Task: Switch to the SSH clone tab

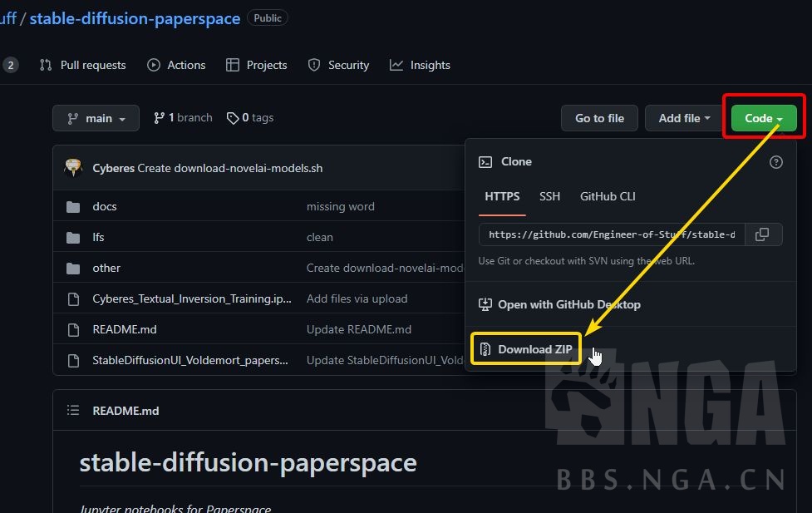Action: click(x=549, y=197)
